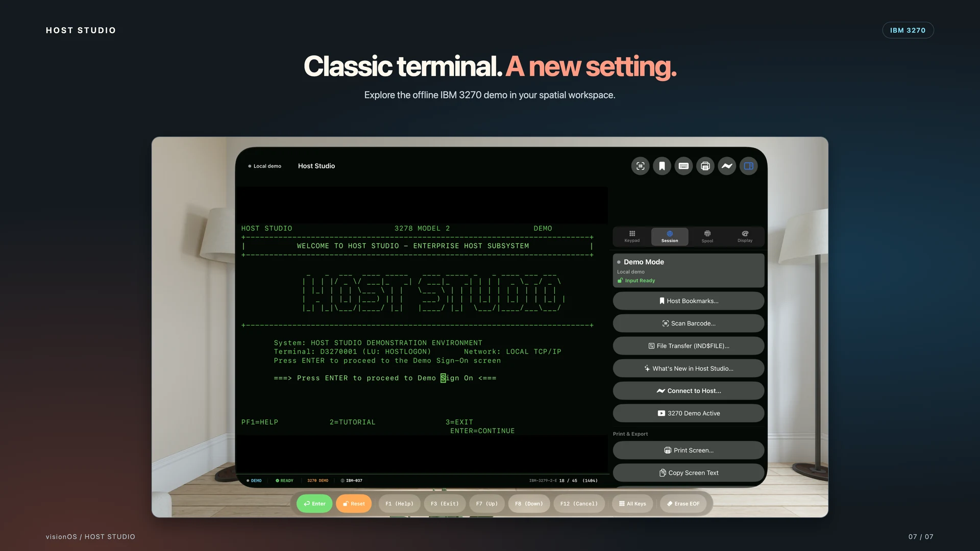Screen dimensions: 980x551
Task: Click Print Screen... button
Action: [689, 450]
